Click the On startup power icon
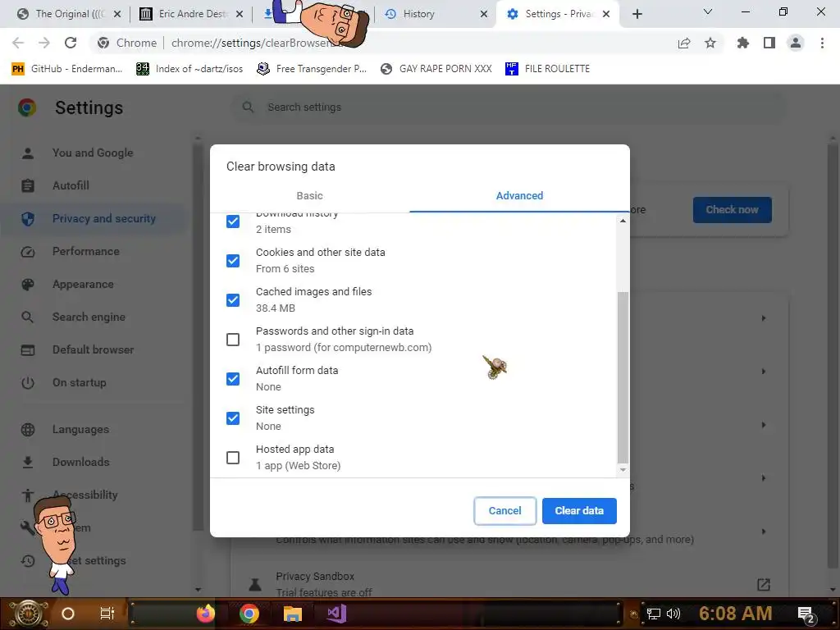The image size is (840, 630). click(x=28, y=382)
